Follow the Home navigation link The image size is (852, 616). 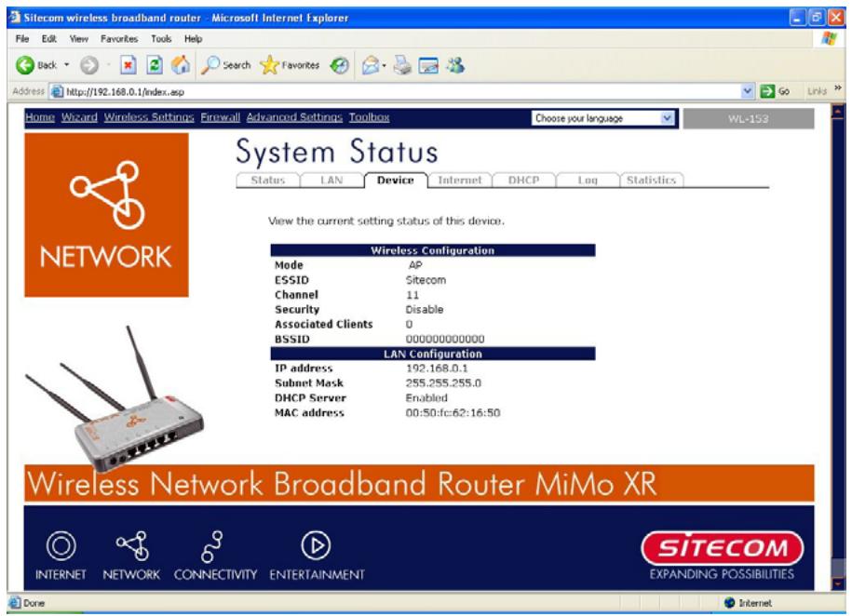pyautogui.click(x=40, y=117)
